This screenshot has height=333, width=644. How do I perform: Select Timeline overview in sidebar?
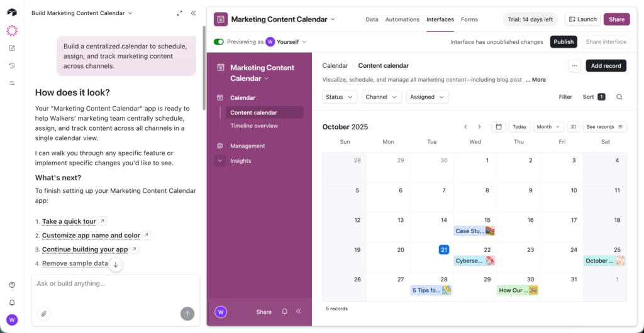pos(254,126)
